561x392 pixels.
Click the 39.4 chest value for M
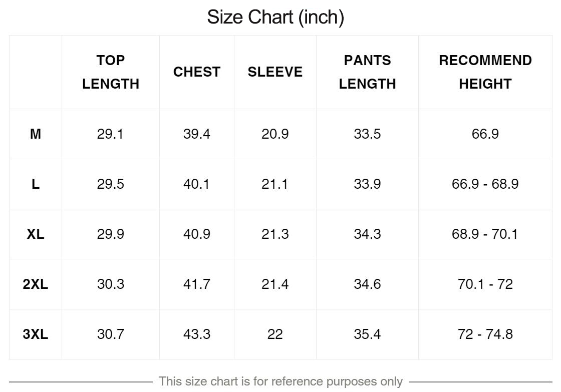tap(197, 134)
